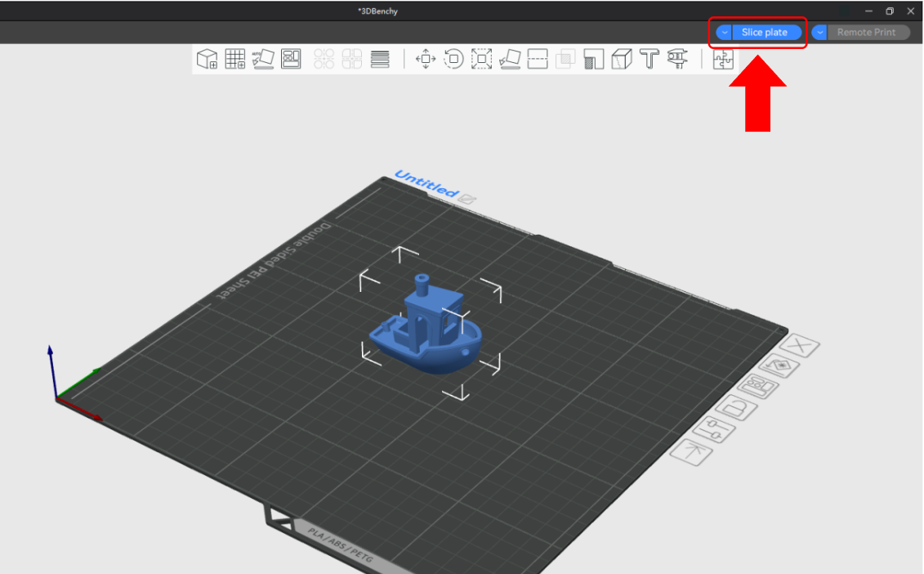The width and height of the screenshot is (924, 574).
Task: Click the Slice plate button
Action: click(766, 33)
